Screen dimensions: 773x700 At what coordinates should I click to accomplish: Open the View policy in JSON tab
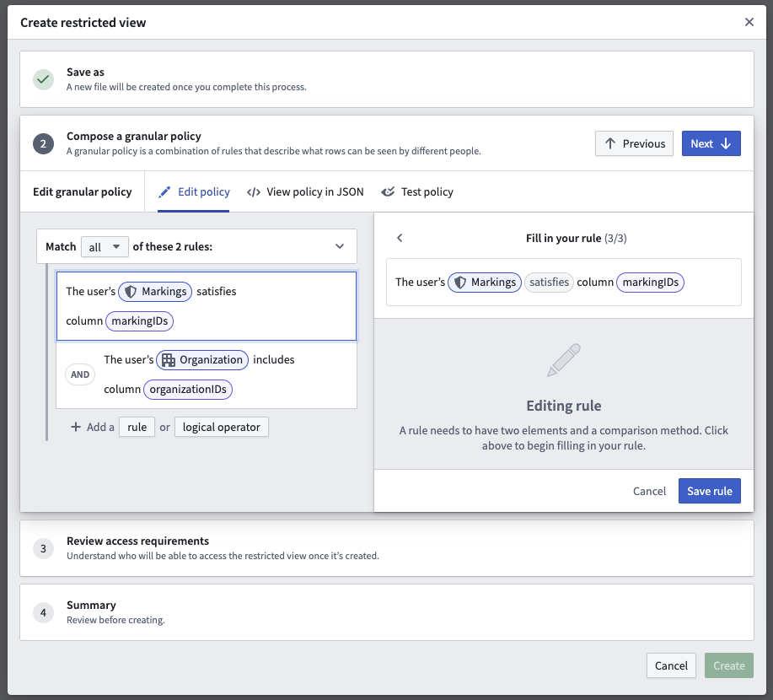coord(305,192)
